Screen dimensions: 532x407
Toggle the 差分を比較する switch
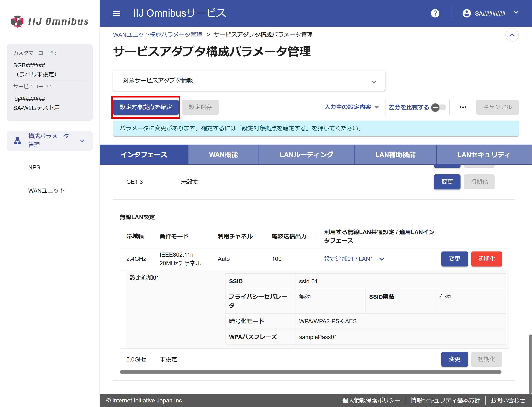(x=438, y=107)
